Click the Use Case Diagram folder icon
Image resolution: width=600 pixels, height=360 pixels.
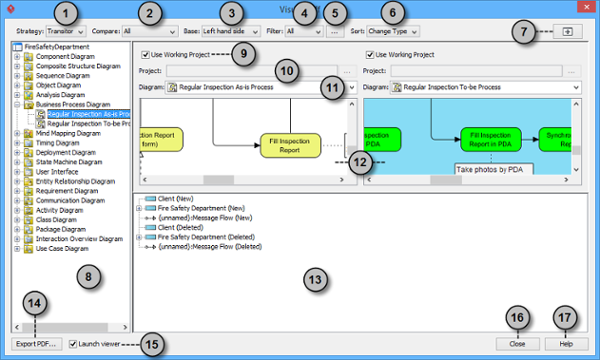[29, 249]
